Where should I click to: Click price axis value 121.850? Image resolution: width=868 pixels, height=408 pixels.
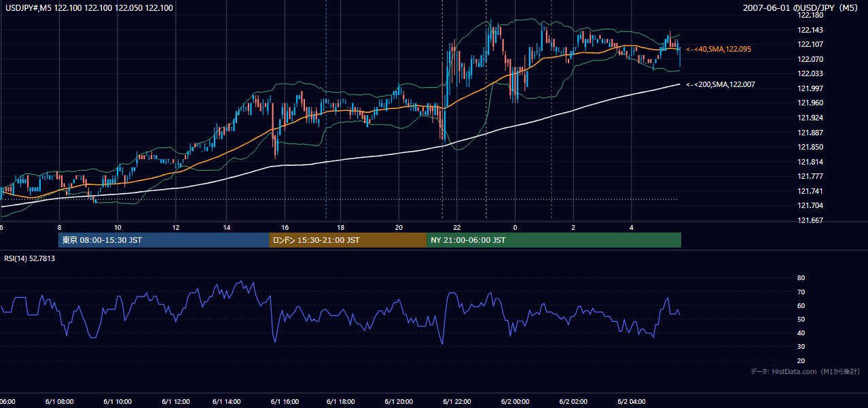[x=810, y=147]
